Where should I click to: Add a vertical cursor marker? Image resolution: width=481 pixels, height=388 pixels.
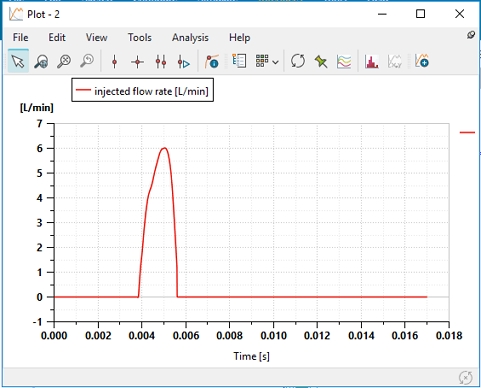(x=114, y=62)
